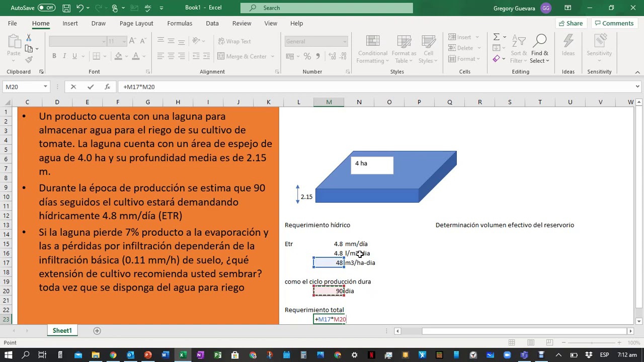The height and width of the screenshot is (362, 644).
Task: Select the 4 ha text box
Action: click(x=372, y=165)
